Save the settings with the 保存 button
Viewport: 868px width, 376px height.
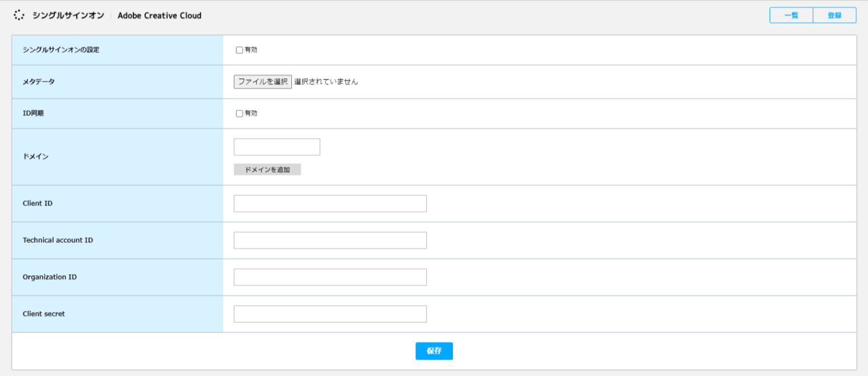[x=434, y=351]
